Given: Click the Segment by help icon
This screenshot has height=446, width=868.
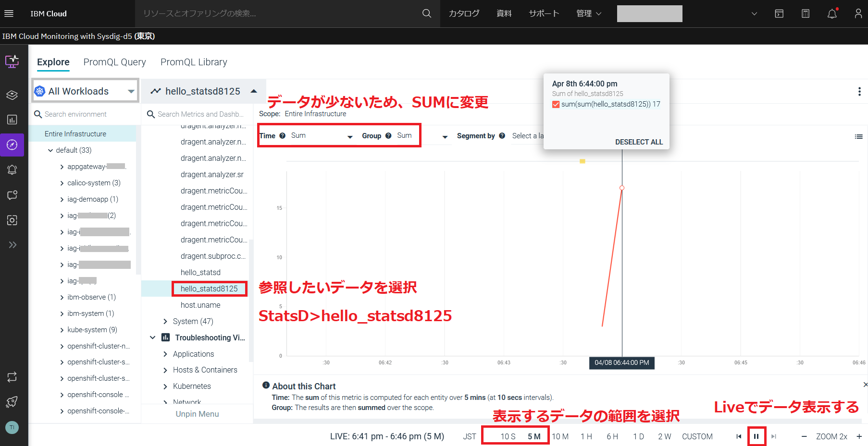Looking at the screenshot, I should coord(502,136).
